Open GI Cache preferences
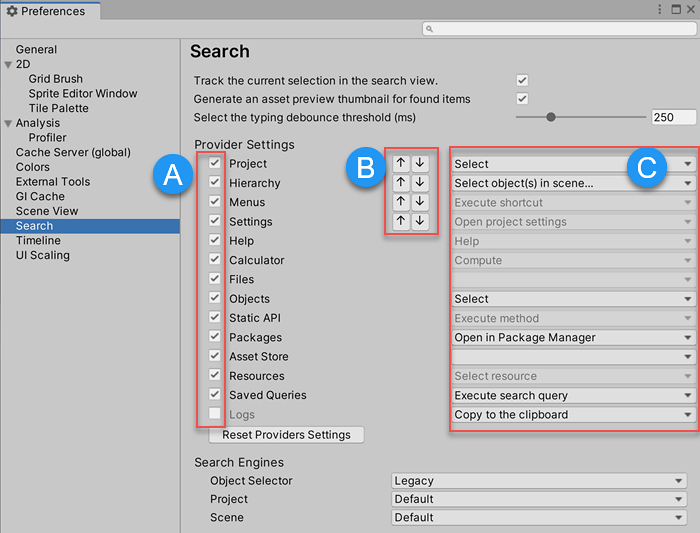The image size is (700, 533). [x=40, y=196]
